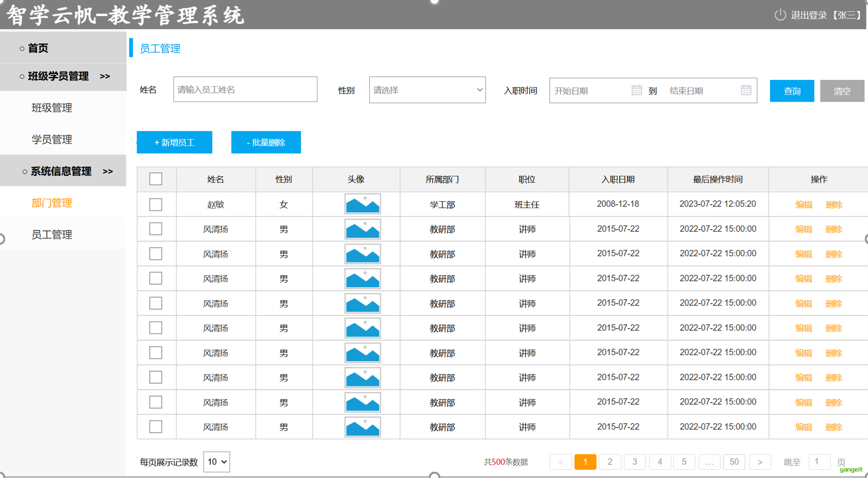Open 班级管理 in sidebar
This screenshot has height=478, width=868.
[x=52, y=108]
